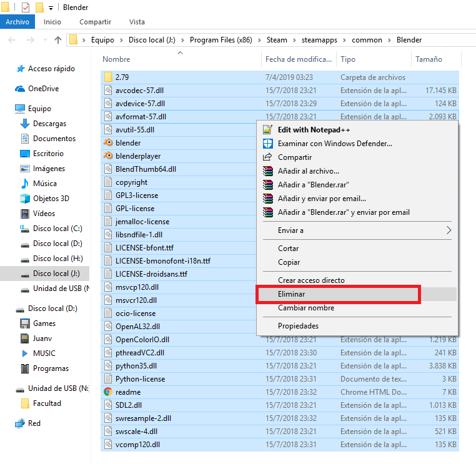The width and height of the screenshot is (476, 464).
Task: Sort by the Tamaño column header
Action: click(x=436, y=59)
